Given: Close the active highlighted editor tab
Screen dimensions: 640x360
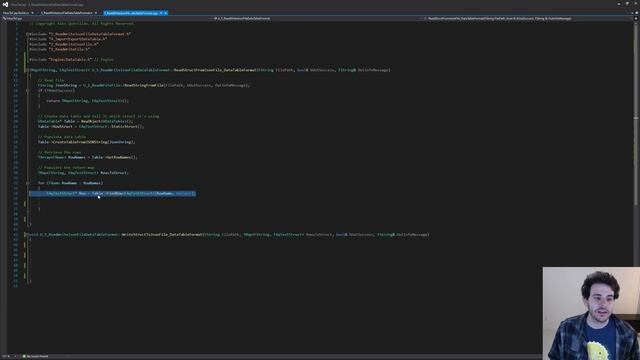Looking at the screenshot, I should (x=166, y=13).
